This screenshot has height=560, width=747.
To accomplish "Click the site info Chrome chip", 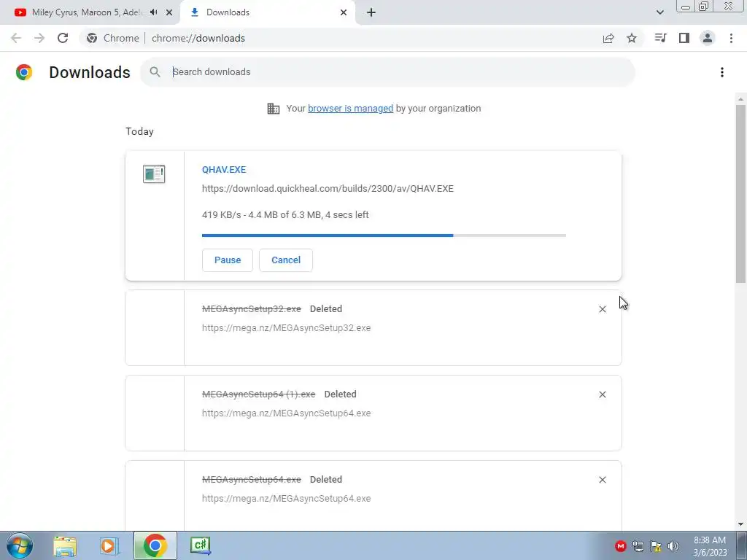I will pyautogui.click(x=113, y=38).
